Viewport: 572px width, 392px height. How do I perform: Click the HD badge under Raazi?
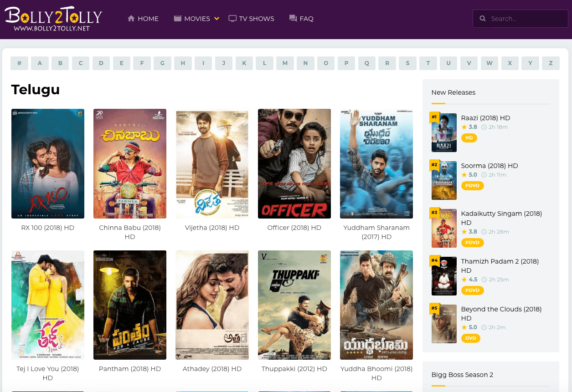(x=469, y=138)
